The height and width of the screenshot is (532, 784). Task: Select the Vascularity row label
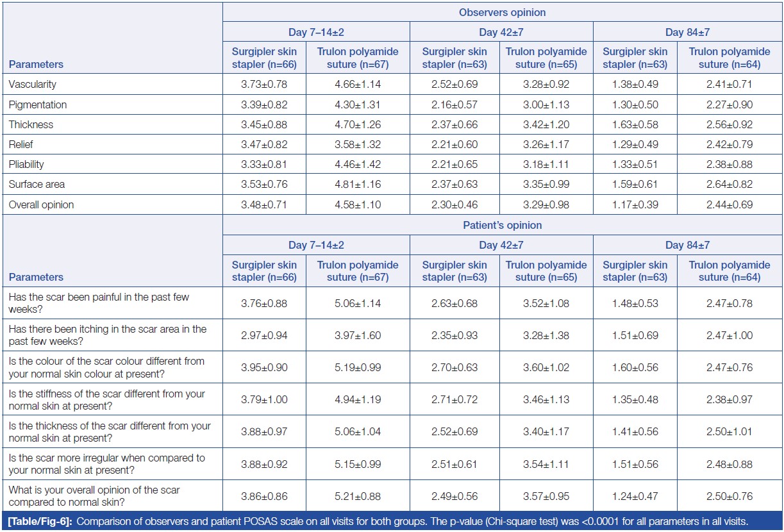tap(31, 85)
